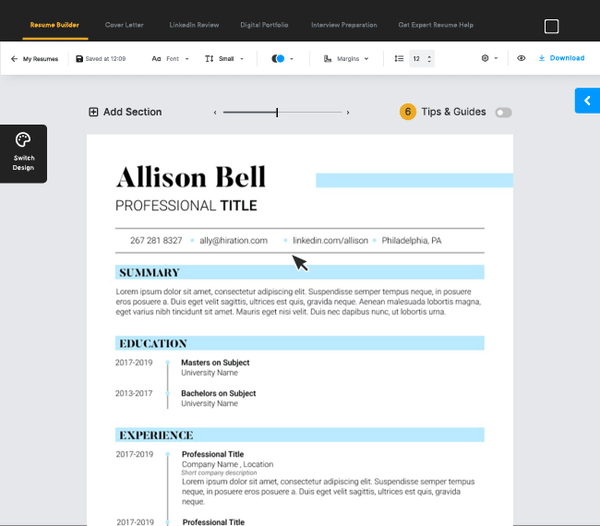The width and height of the screenshot is (600, 526).
Task: Click the line spacing icon
Action: pyautogui.click(x=399, y=59)
